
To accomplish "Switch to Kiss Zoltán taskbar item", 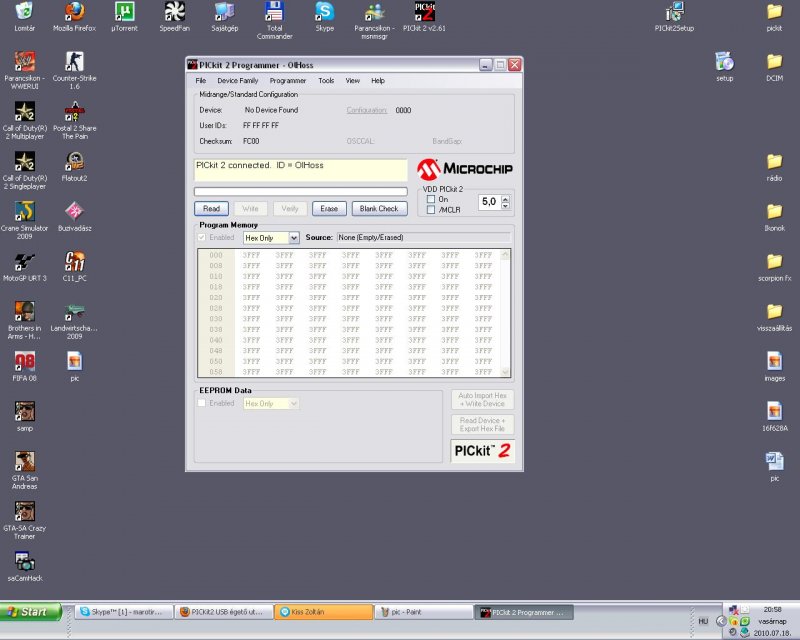I will pos(324,612).
